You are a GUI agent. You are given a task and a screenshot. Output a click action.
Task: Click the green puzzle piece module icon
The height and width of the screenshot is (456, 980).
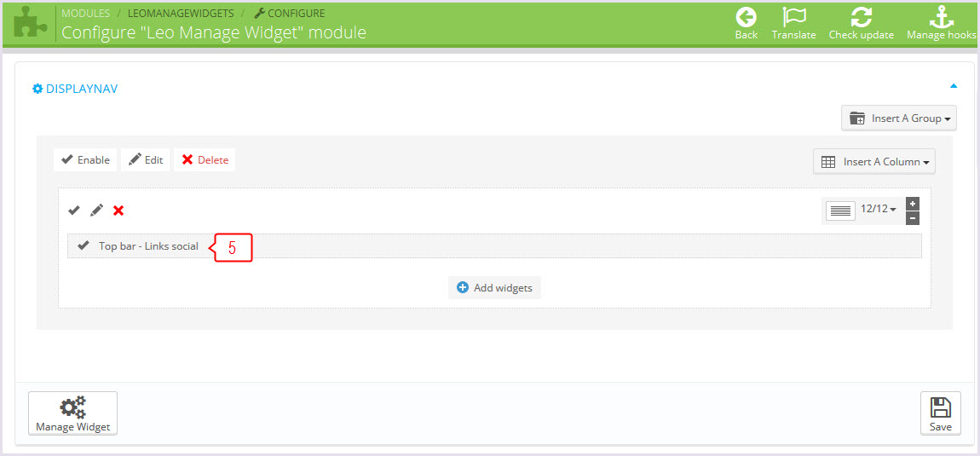tap(30, 25)
